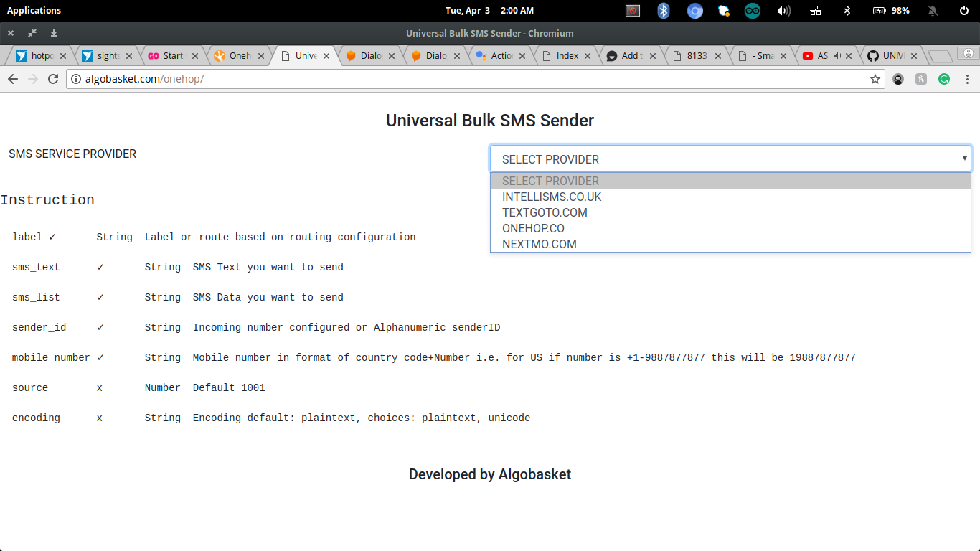Image resolution: width=980 pixels, height=551 pixels.
Task: Click the SMS SERVICE PROVIDER label
Action: (72, 154)
